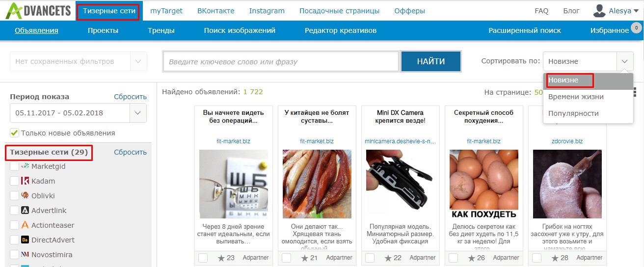Viewport: 644px width, 267px height.
Task: Click the НАЙТИ search button
Action: tap(431, 61)
